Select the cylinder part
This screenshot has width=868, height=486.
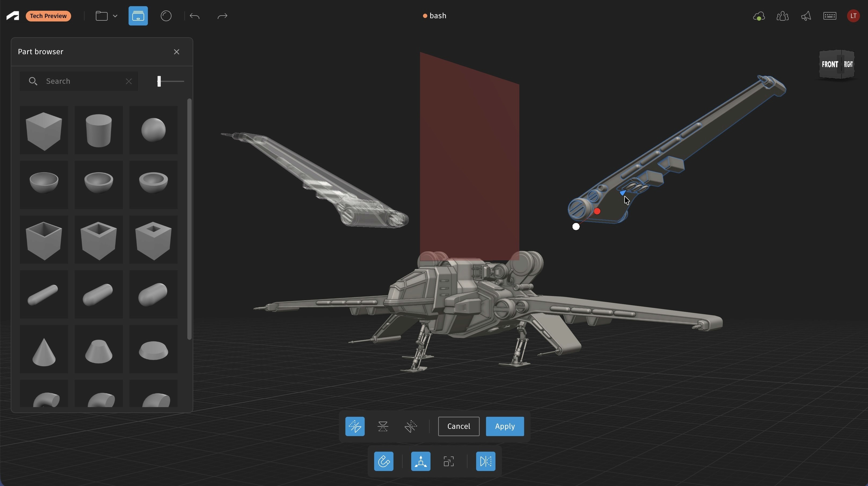click(99, 130)
